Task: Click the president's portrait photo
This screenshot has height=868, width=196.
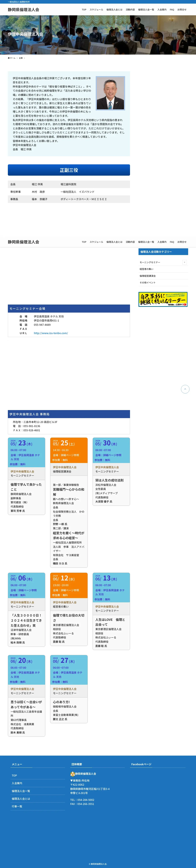Action: [x=110, y=93]
